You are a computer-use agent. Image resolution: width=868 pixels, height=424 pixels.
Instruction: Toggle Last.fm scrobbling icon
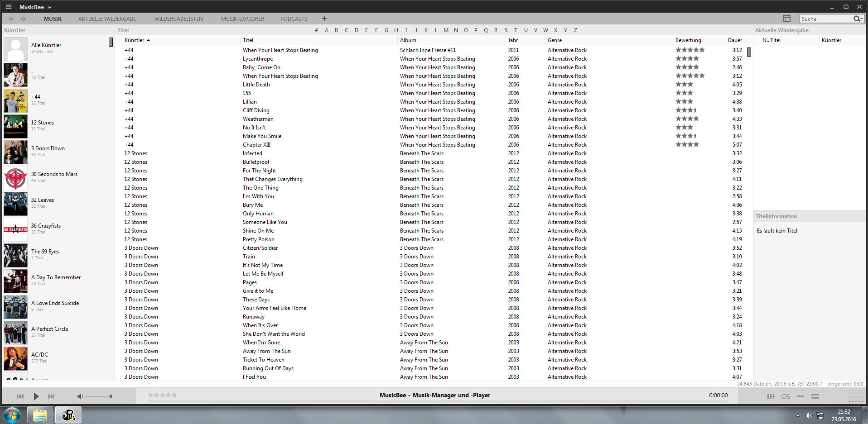tap(786, 396)
